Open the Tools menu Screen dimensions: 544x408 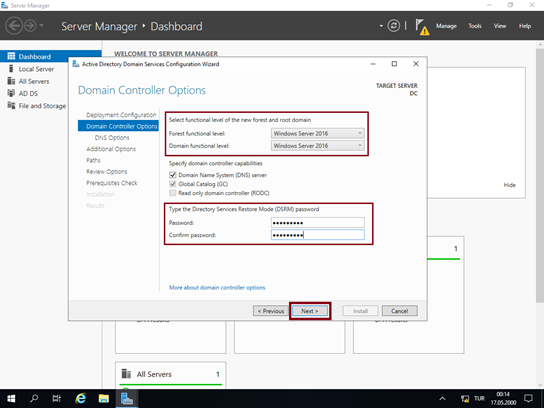click(475, 26)
